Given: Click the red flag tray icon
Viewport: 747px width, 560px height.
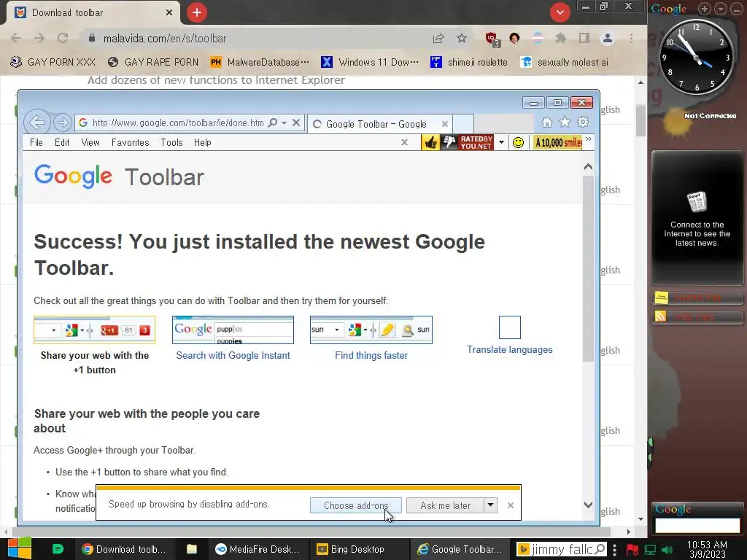Looking at the screenshot, I should pyautogui.click(x=632, y=550).
